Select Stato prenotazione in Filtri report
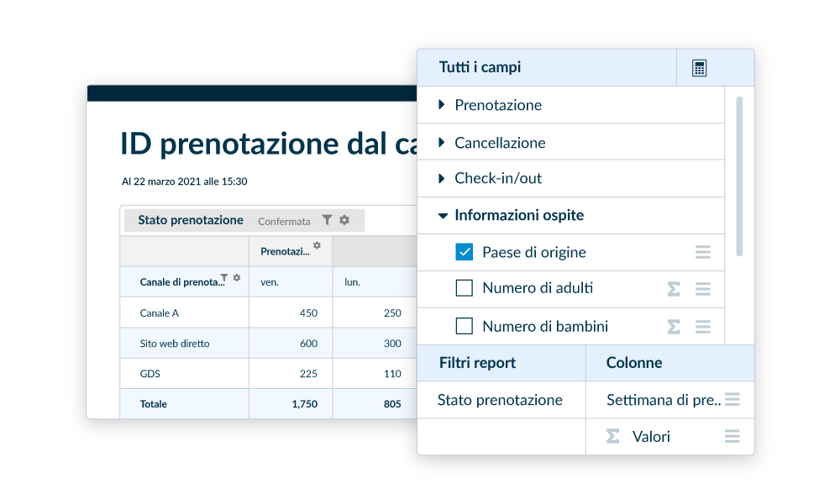 pyautogui.click(x=501, y=400)
